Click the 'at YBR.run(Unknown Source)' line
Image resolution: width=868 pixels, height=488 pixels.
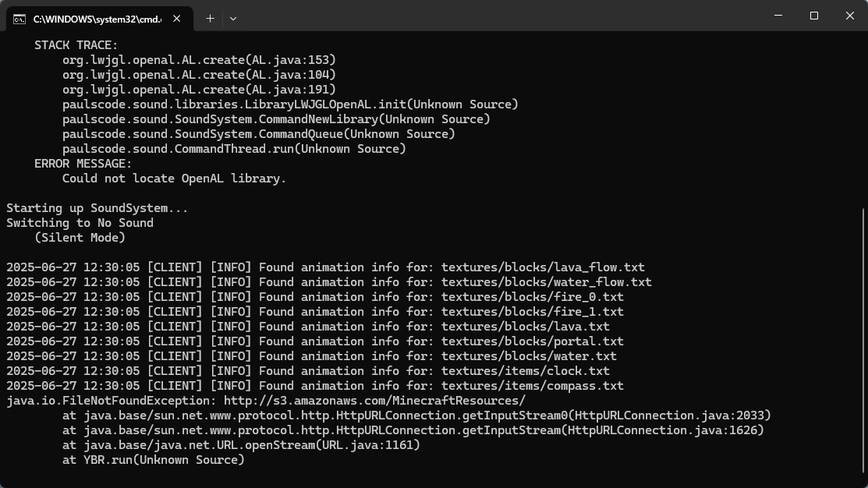point(154,460)
